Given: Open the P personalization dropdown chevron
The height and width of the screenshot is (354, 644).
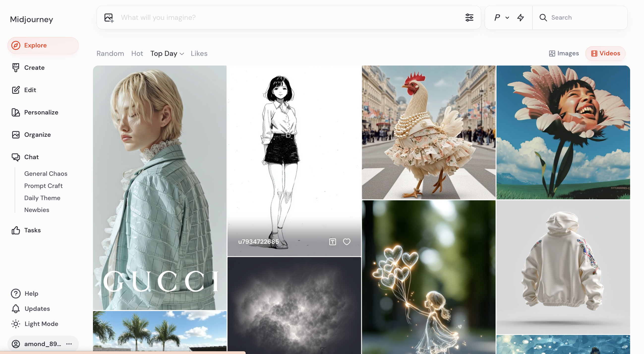Looking at the screenshot, I should click(x=507, y=18).
